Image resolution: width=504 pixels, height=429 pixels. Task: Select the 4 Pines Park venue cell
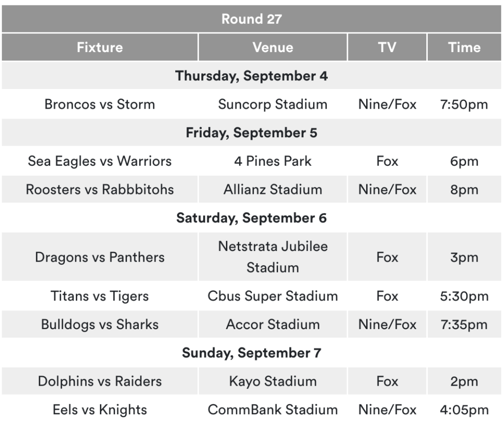pos(273,161)
